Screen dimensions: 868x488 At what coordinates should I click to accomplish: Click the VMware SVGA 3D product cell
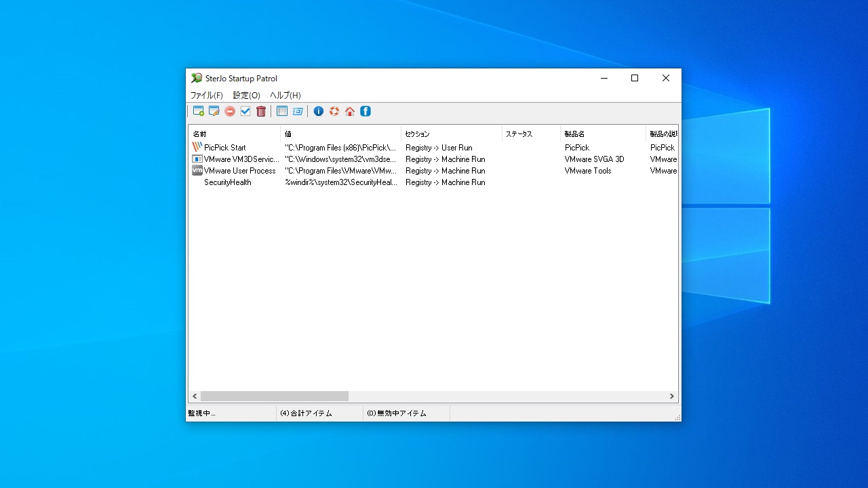point(595,159)
